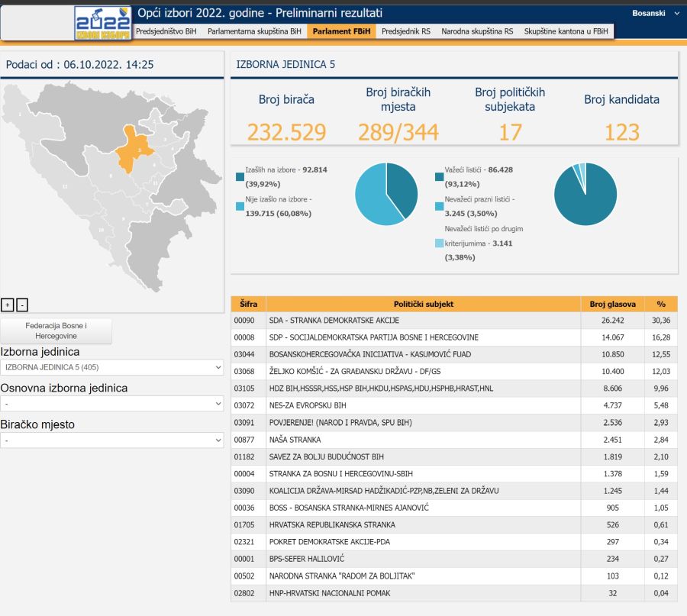The height and width of the screenshot is (616, 687).
Task: Go to Skupštine kantona u FBiH tab
Action: [566, 31]
